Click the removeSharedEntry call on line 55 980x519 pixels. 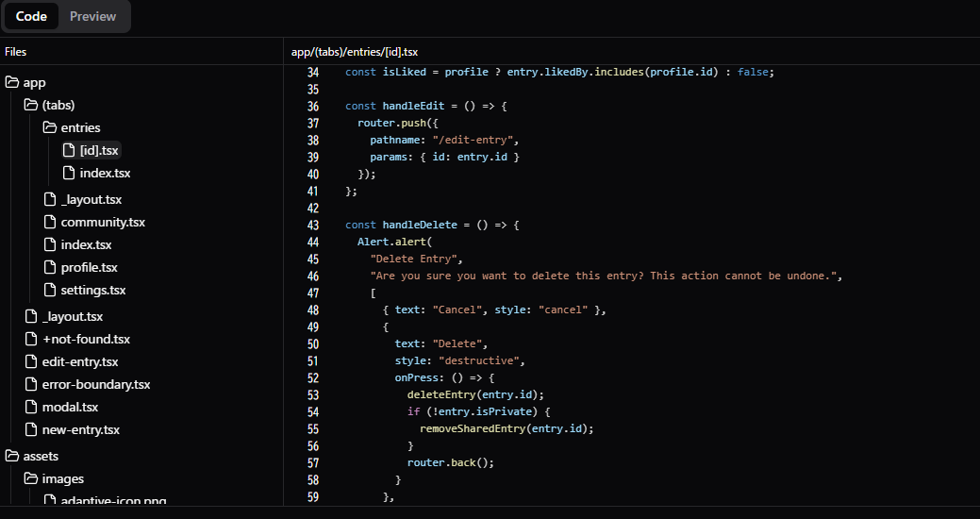pyautogui.click(x=473, y=428)
